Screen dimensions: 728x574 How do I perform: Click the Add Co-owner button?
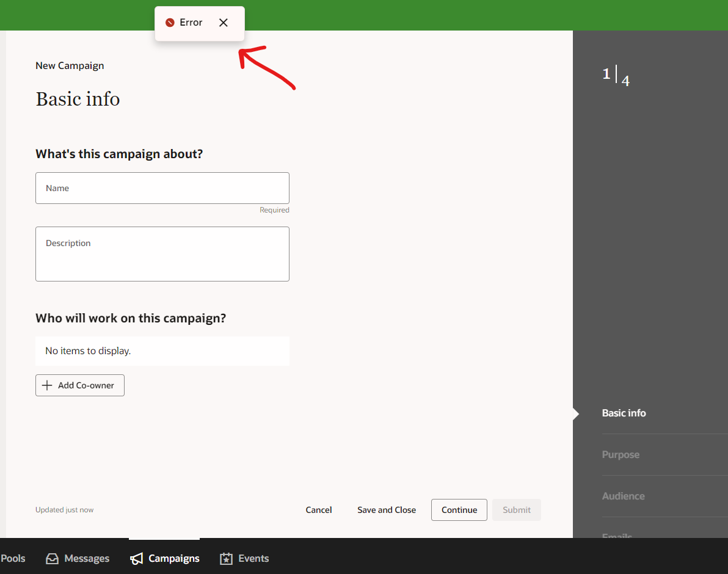[80, 385]
